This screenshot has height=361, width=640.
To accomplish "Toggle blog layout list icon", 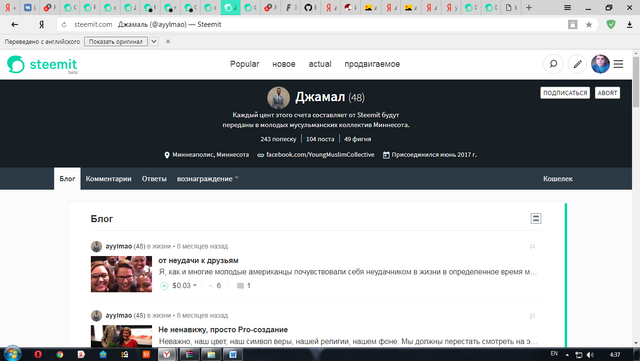I will 536,218.
